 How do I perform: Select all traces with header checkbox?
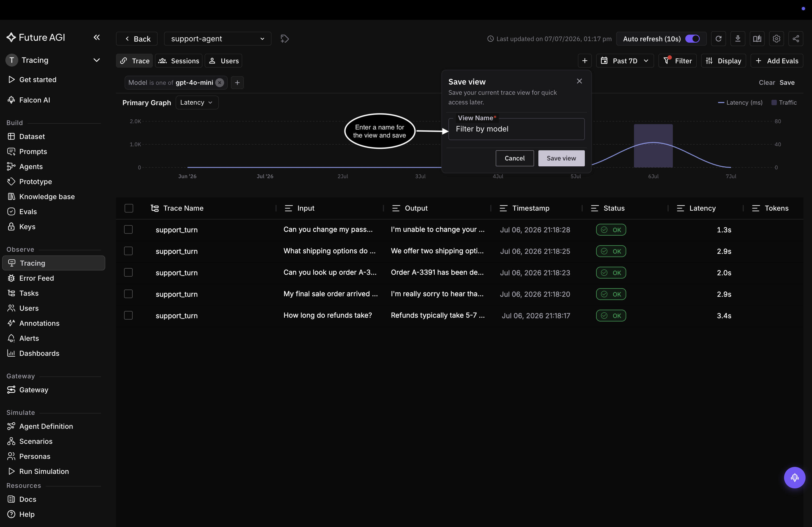click(129, 208)
